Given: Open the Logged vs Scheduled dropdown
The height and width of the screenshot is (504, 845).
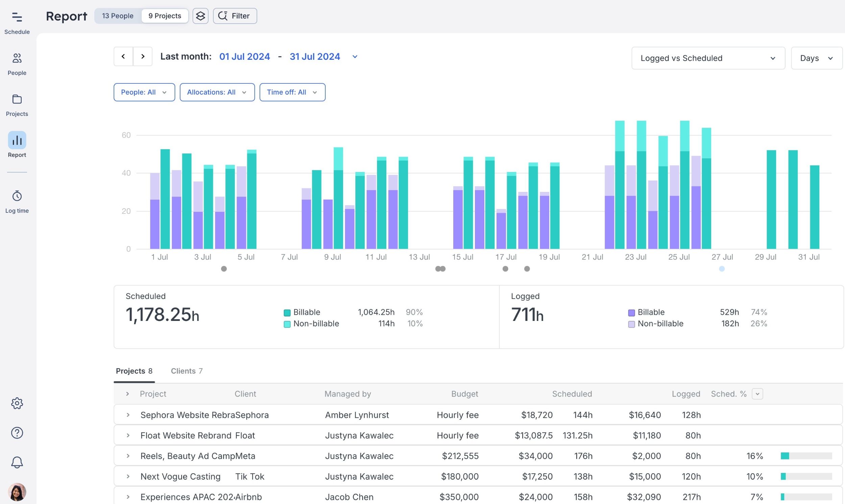Looking at the screenshot, I should pyautogui.click(x=708, y=58).
